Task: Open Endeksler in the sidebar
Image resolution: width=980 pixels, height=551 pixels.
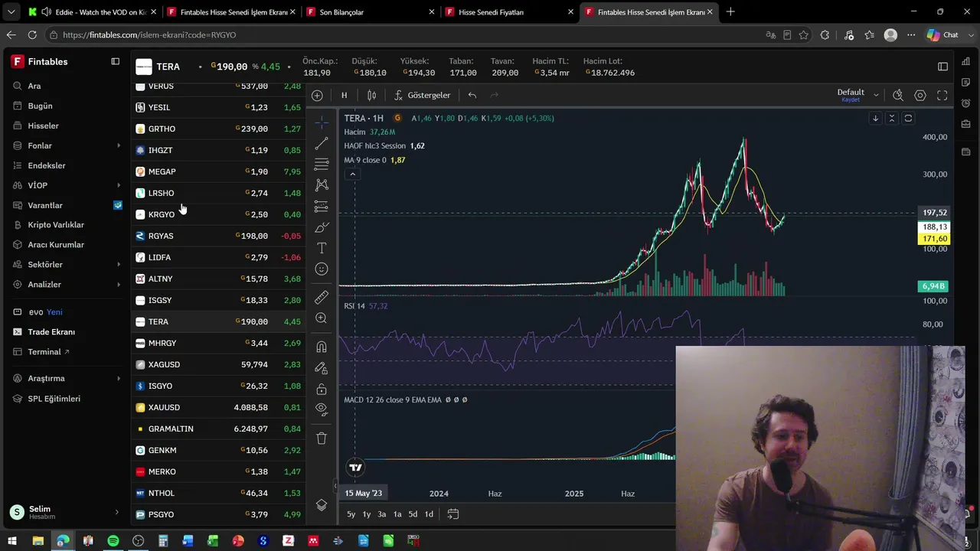Action: [47, 165]
